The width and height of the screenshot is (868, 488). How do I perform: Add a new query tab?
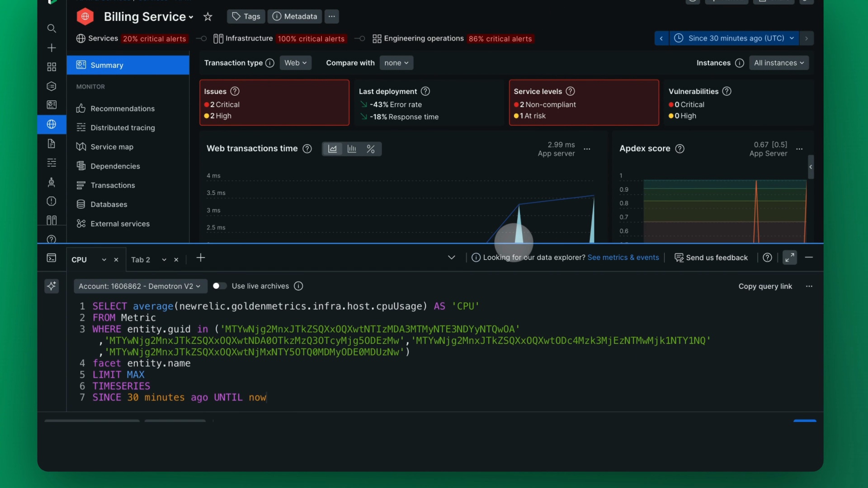(x=201, y=258)
